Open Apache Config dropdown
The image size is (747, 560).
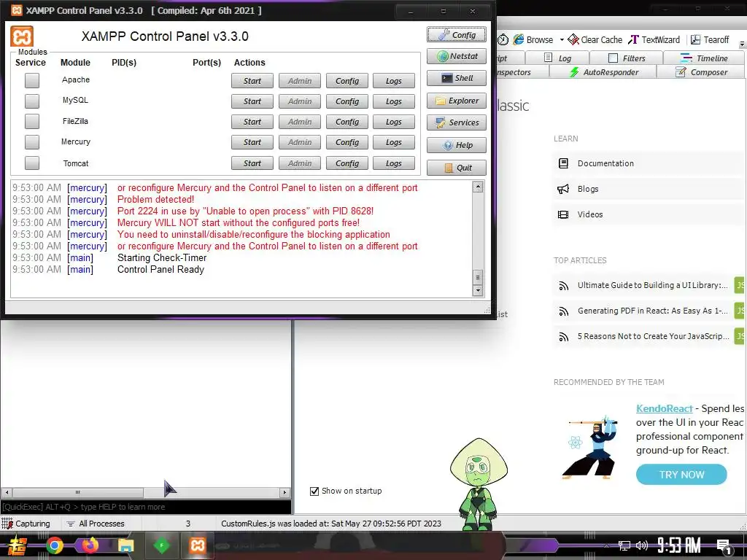[x=347, y=81]
